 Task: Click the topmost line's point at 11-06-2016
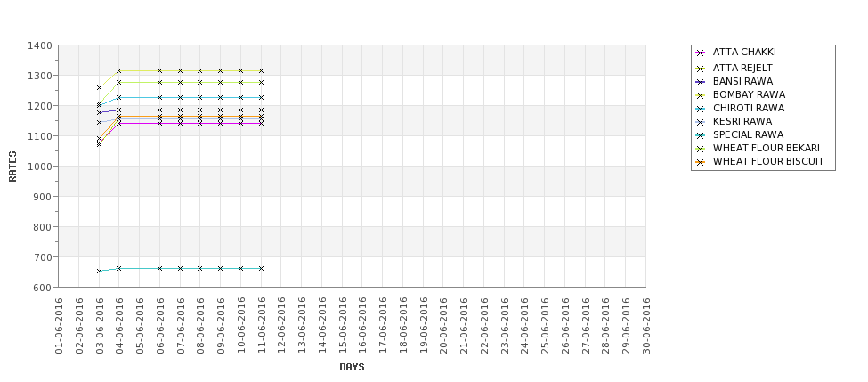[261, 71]
